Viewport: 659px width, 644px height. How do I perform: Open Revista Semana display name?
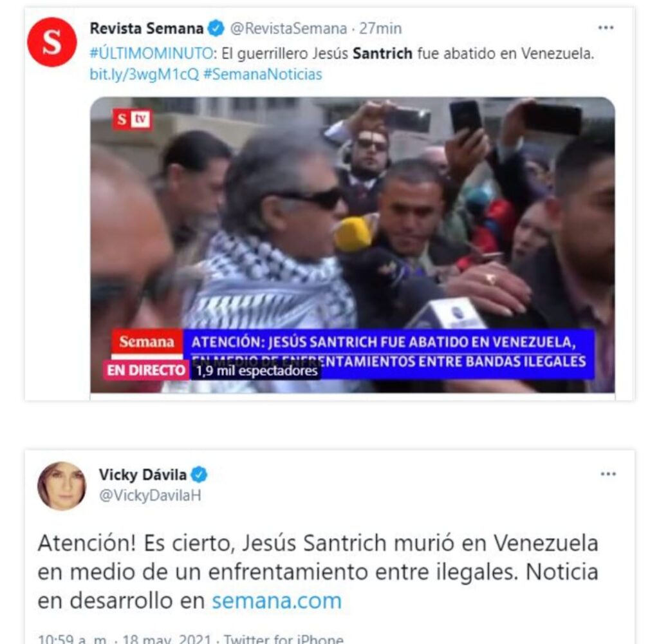click(x=147, y=28)
